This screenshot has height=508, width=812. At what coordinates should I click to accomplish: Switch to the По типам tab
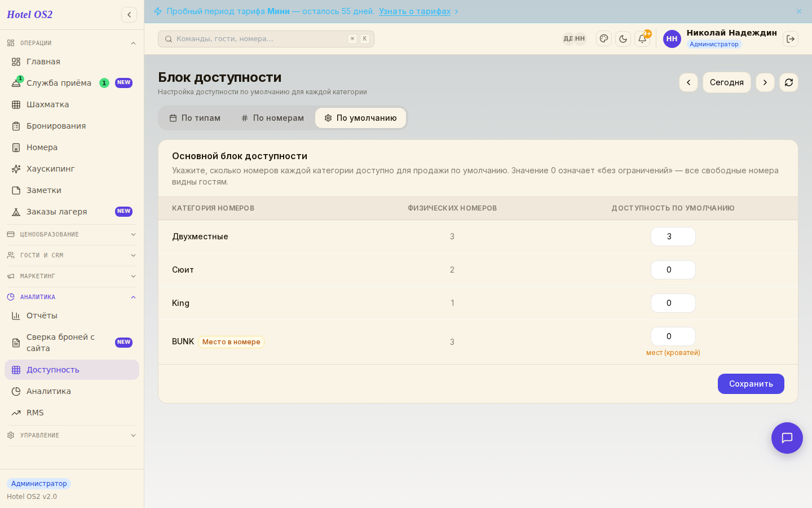pyautogui.click(x=195, y=118)
